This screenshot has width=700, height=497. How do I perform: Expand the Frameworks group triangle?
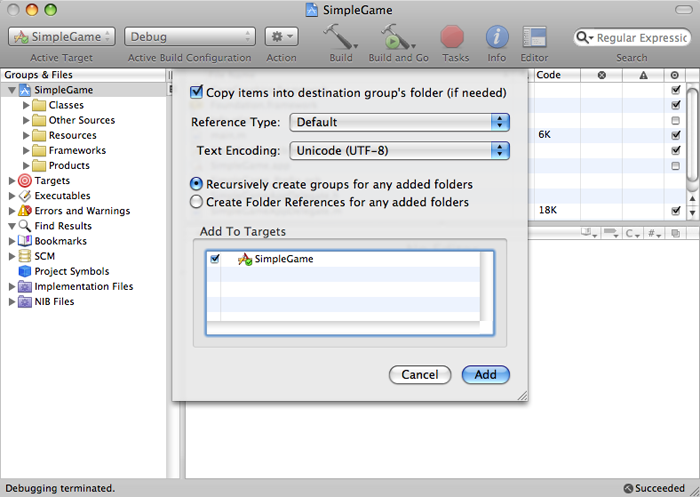pos(26,150)
